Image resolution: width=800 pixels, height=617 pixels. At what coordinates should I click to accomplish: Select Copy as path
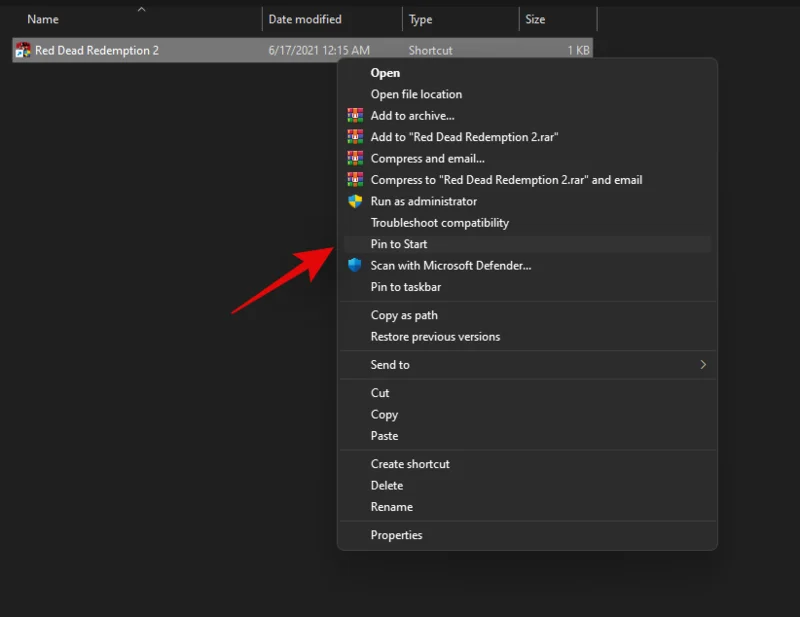click(404, 314)
